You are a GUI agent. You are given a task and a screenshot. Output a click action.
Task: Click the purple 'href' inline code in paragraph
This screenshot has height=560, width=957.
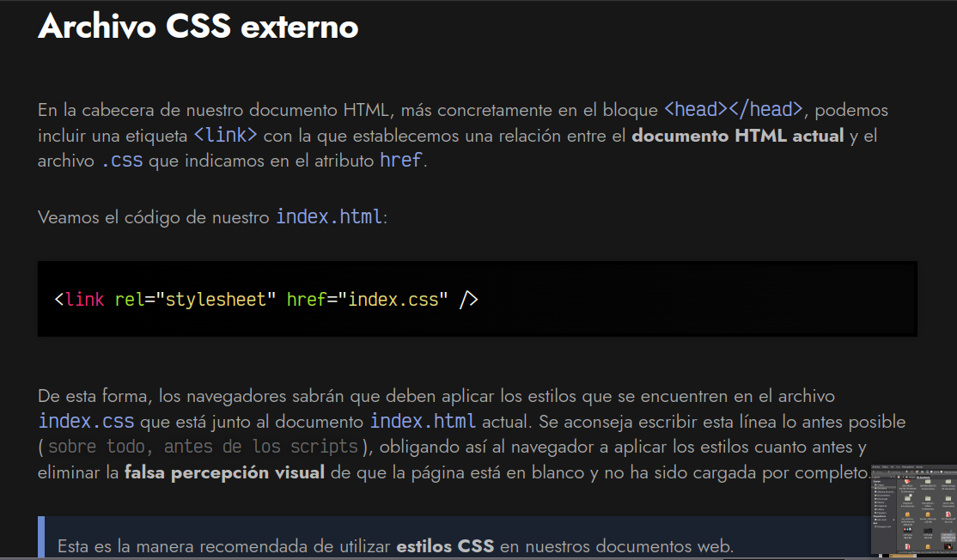click(x=401, y=160)
